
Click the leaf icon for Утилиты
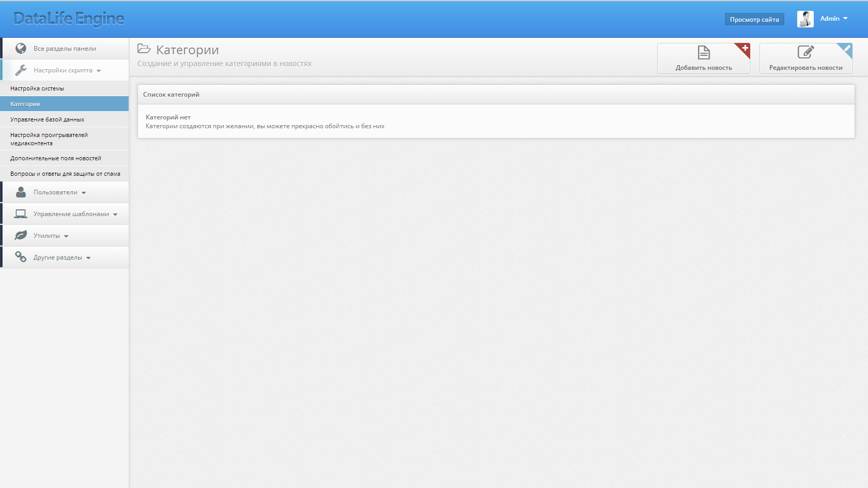pos(21,235)
